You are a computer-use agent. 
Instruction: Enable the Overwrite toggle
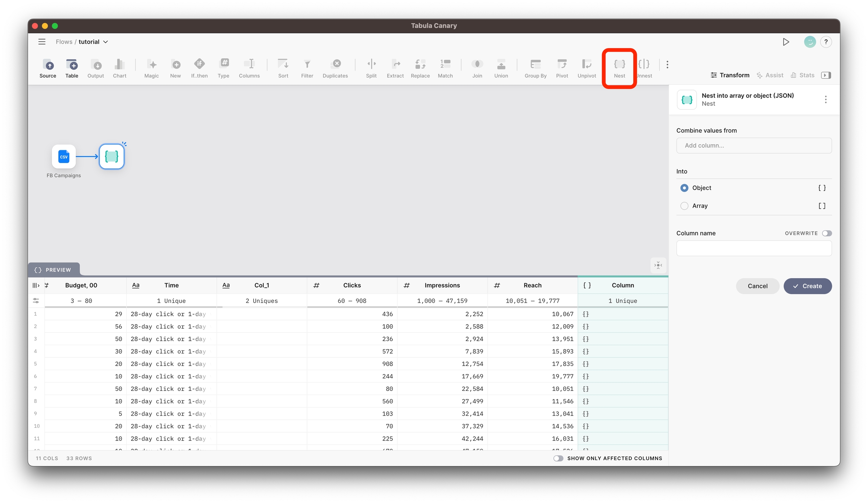tap(827, 233)
